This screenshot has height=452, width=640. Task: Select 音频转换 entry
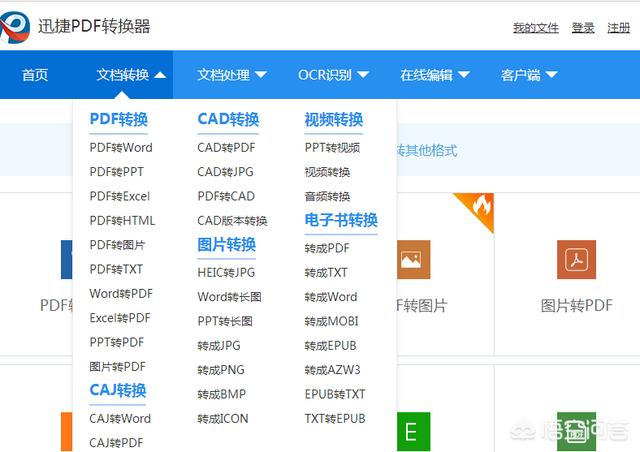point(327,196)
